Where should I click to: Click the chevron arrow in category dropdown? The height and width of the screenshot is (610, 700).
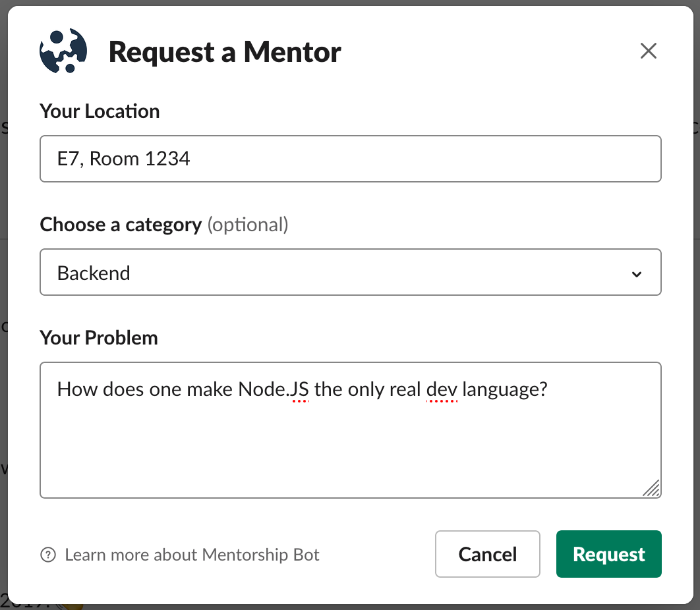point(637,274)
